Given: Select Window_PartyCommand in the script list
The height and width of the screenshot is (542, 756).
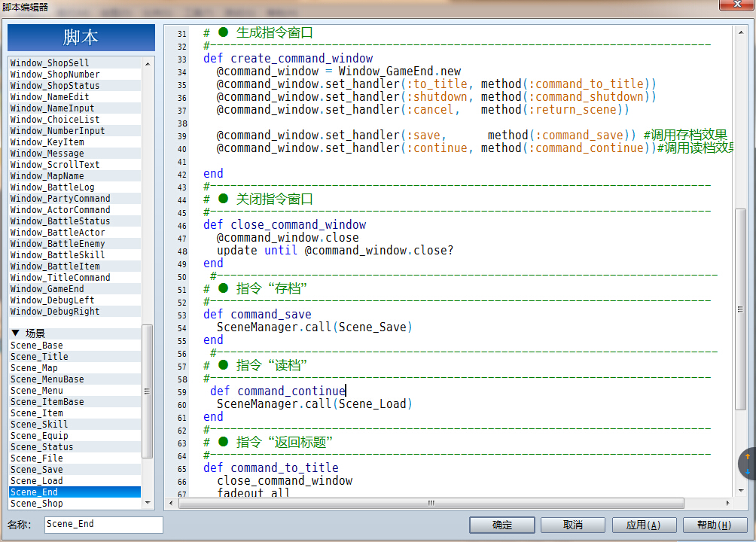Looking at the screenshot, I should [75, 199].
